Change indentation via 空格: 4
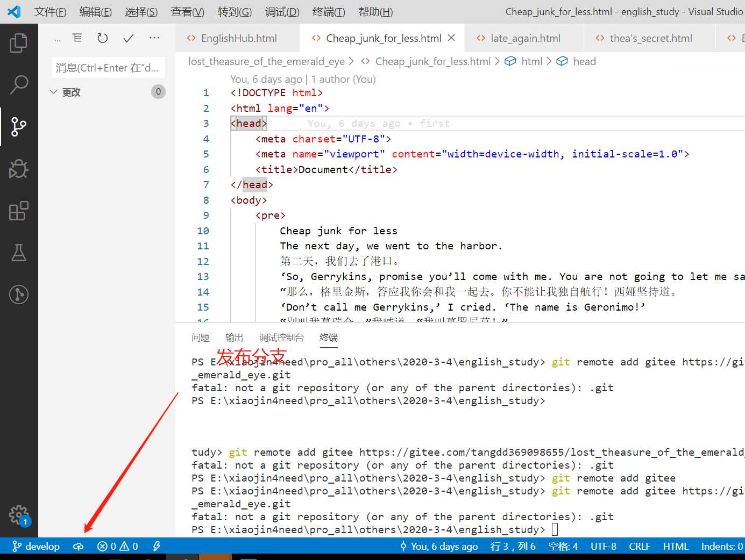Viewport: 745px width, 560px height. pyautogui.click(x=563, y=546)
